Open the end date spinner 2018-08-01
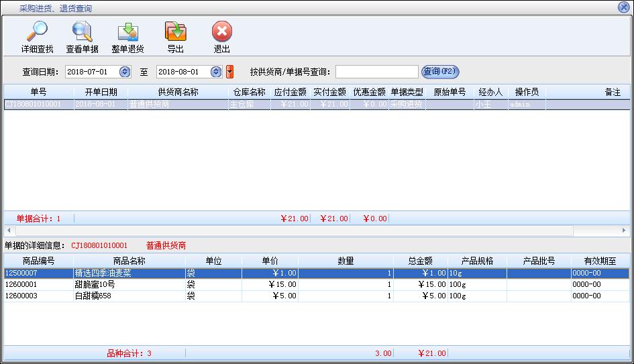The width and height of the screenshot is (634, 364). (x=215, y=72)
